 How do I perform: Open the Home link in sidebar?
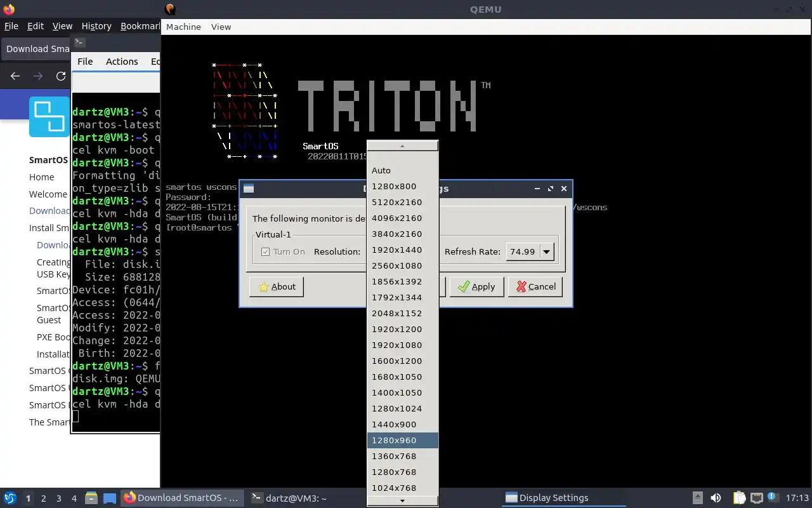(x=42, y=177)
